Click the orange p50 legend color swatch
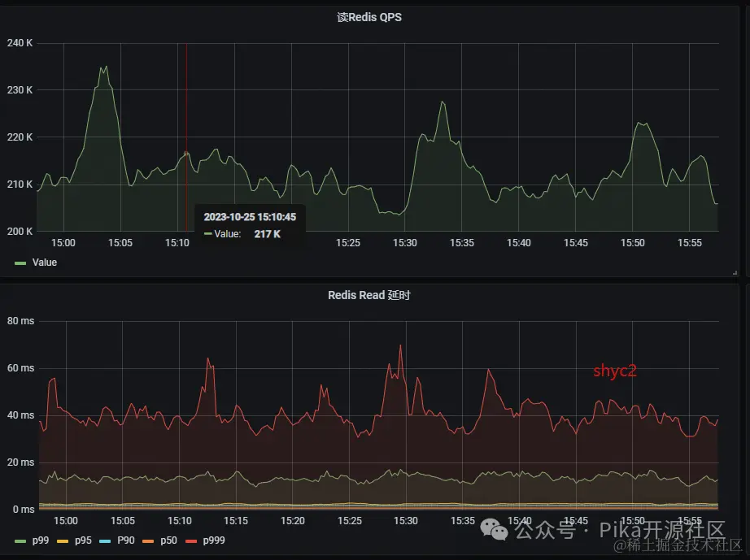 tap(148, 541)
